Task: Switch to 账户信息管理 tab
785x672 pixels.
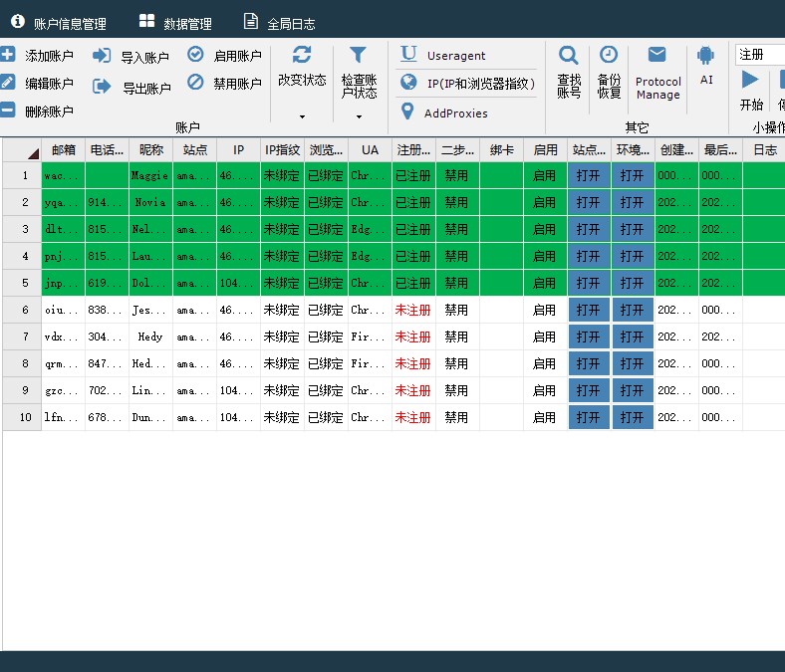Action: [x=59, y=23]
